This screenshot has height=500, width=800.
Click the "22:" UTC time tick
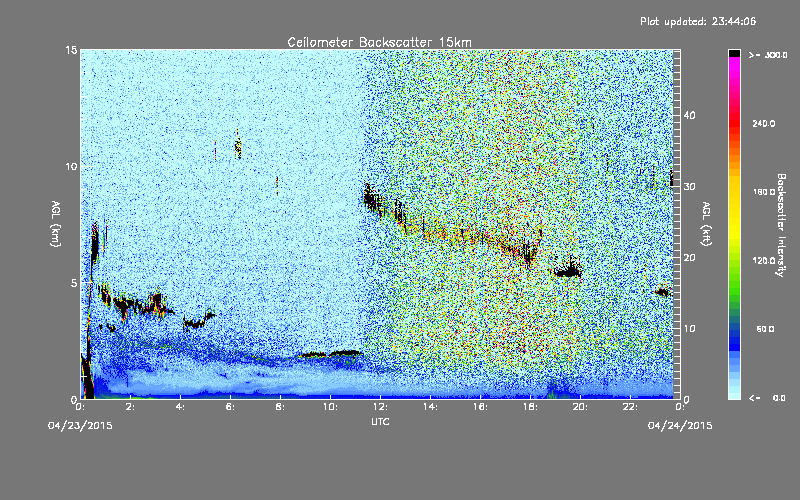pos(630,407)
